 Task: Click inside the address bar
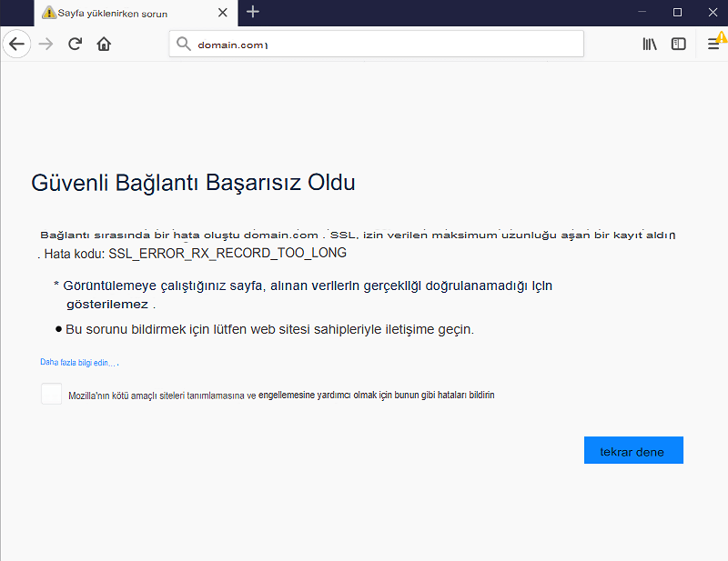coord(364,43)
